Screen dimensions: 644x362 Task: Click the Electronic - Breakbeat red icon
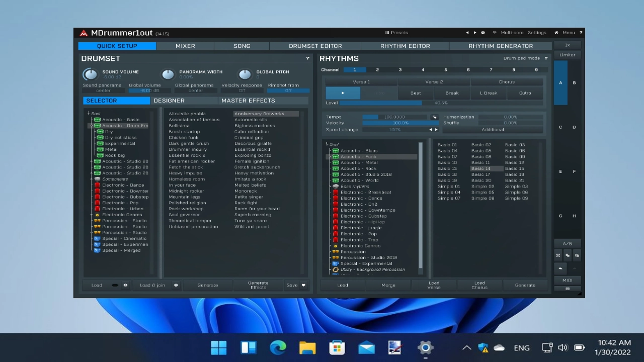coord(336,192)
